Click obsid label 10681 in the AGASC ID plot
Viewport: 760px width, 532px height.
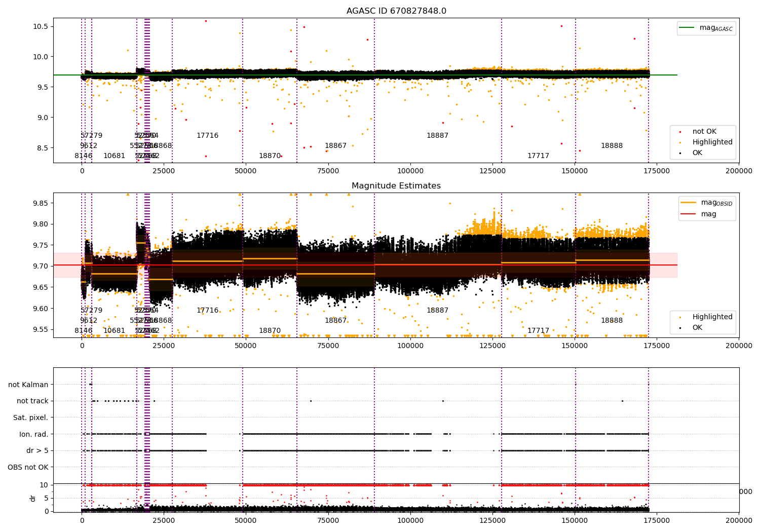coord(115,156)
